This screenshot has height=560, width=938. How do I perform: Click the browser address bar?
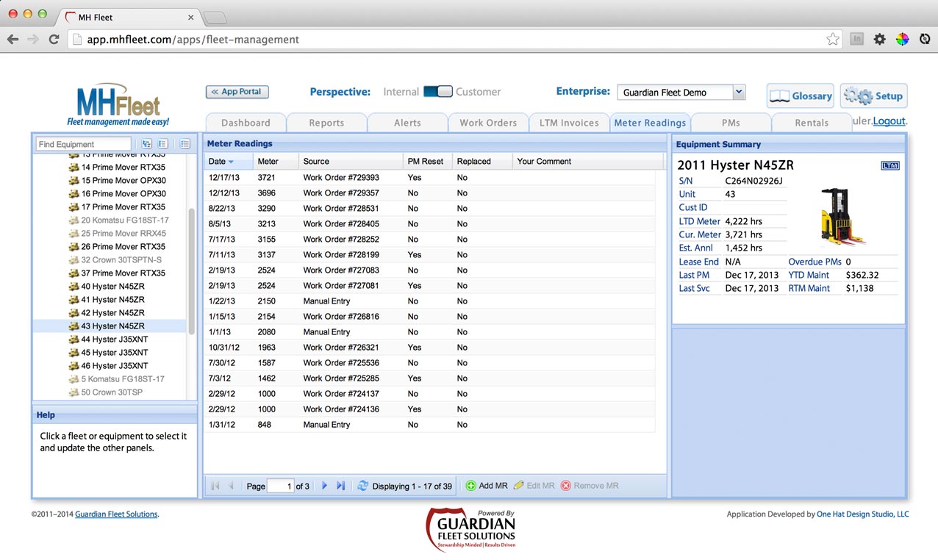coord(456,40)
